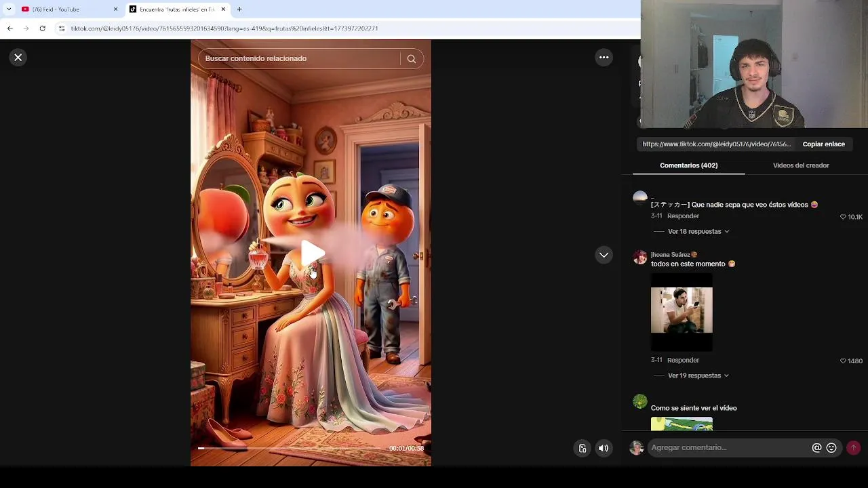Click the auto-scroll icon beside the volume button
Image resolution: width=868 pixels, height=488 pixels.
pyautogui.click(x=582, y=448)
